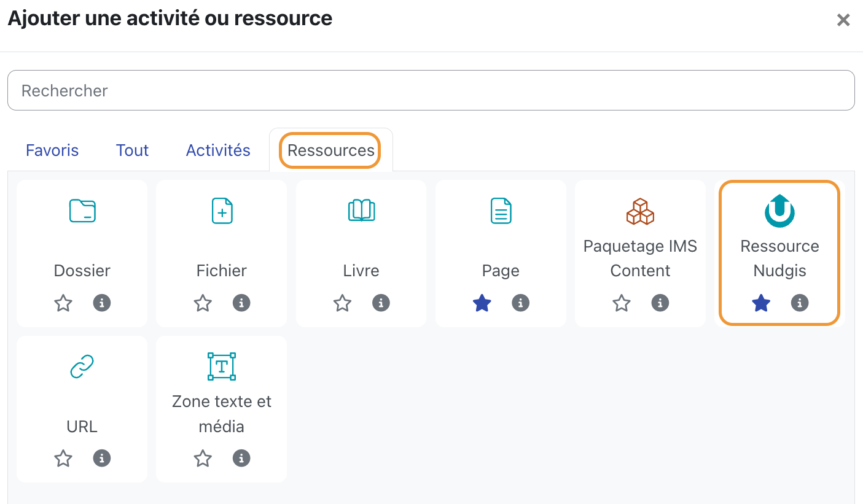Click the Page label

tap(501, 271)
